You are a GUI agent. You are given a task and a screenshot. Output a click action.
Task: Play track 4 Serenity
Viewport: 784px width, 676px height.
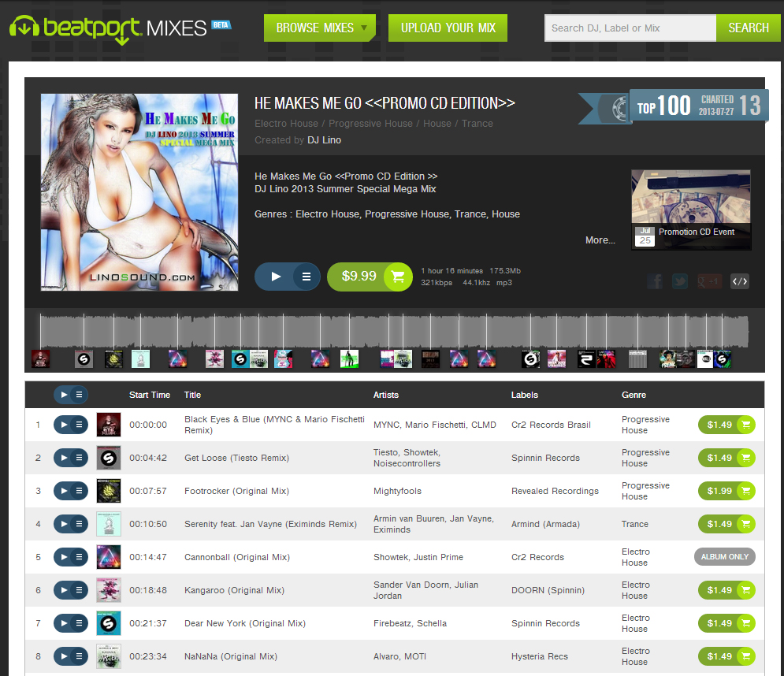(64, 524)
